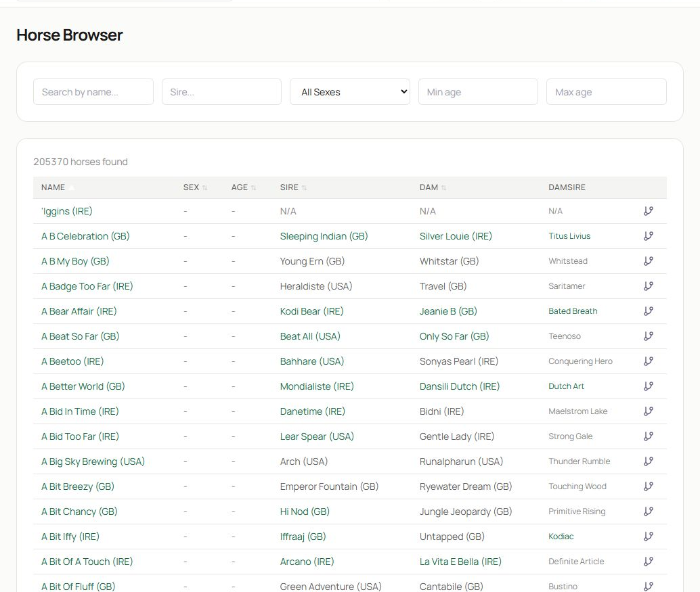Open sire Kodi Bear (IRE)
Screen dimensions: 700x592
(311, 311)
